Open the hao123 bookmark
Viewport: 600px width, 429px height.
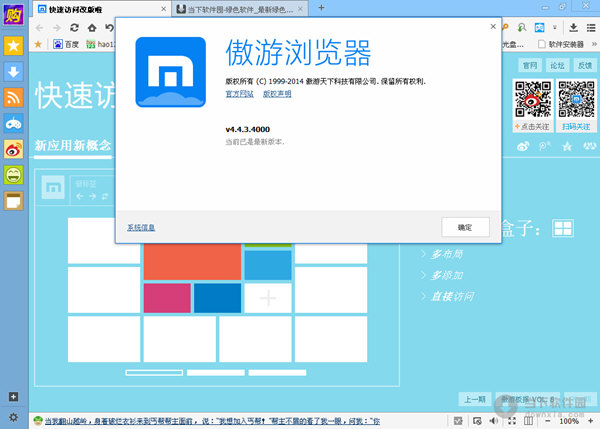coord(100,44)
